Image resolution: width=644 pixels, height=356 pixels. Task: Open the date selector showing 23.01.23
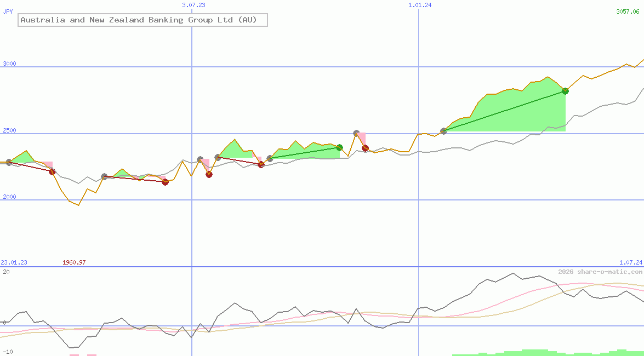(13, 262)
